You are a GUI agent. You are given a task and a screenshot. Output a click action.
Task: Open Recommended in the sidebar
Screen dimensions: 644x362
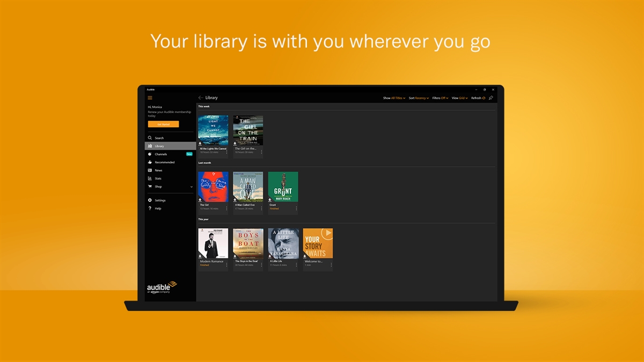170,162
